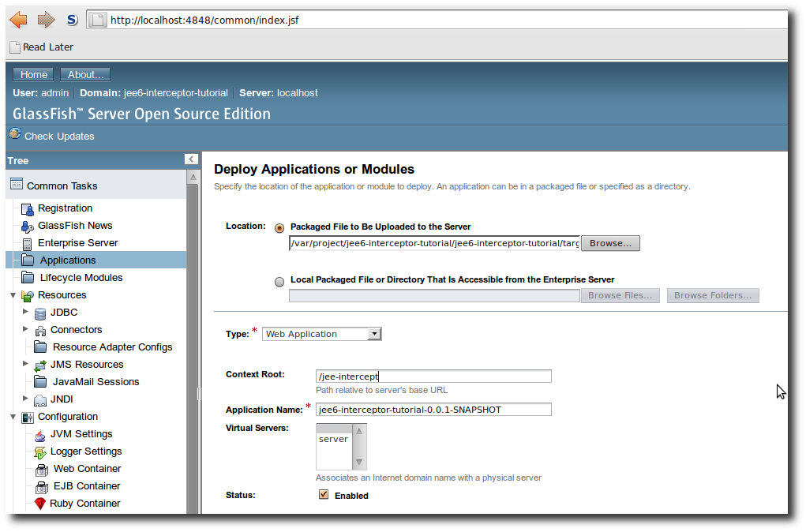The image size is (806, 532).
Task: Select the Packaged File upload radio button
Action: click(279, 227)
